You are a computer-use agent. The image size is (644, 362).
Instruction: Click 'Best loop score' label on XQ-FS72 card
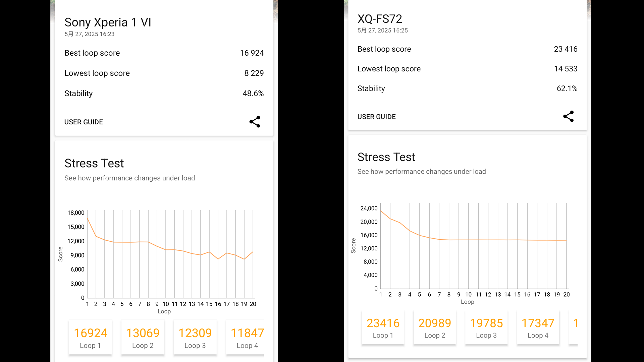(384, 49)
